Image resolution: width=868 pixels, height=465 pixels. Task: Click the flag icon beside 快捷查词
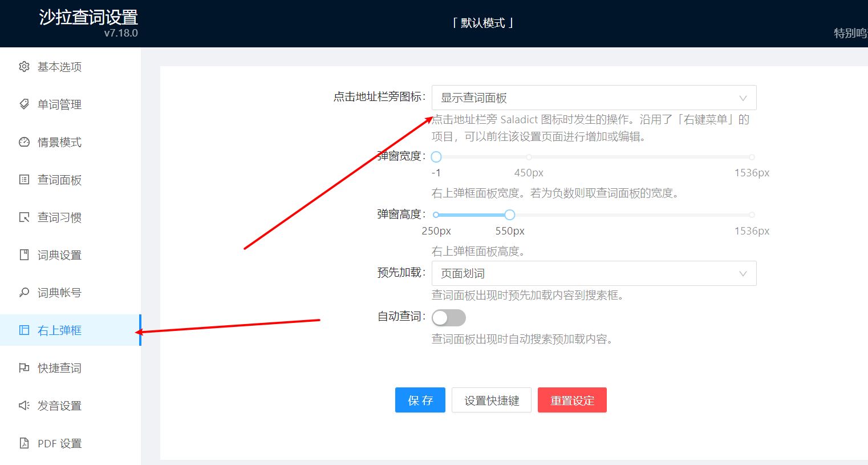24,368
